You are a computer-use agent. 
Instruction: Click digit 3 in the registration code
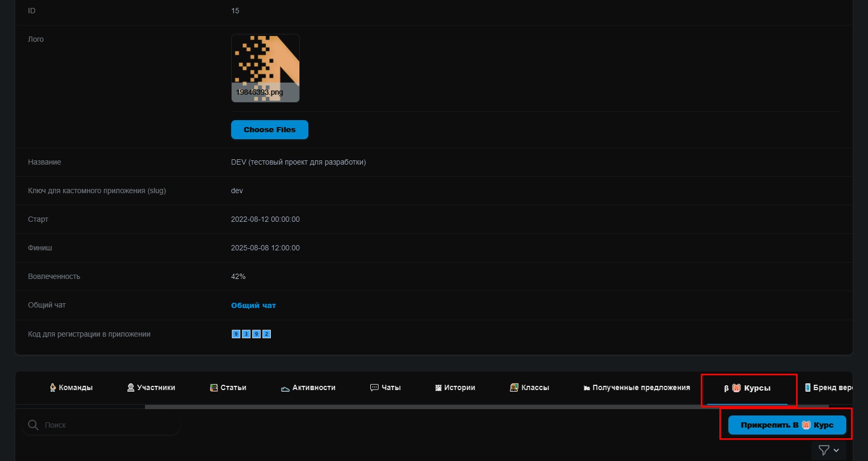246,334
